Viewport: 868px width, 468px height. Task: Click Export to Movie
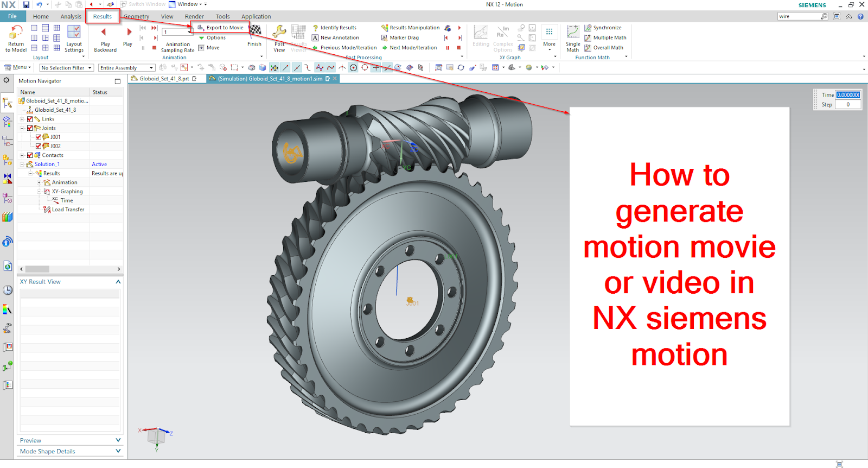tap(220, 28)
